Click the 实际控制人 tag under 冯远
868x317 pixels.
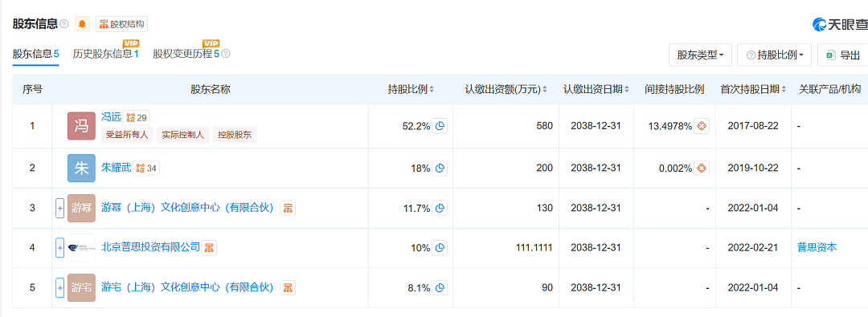click(183, 135)
